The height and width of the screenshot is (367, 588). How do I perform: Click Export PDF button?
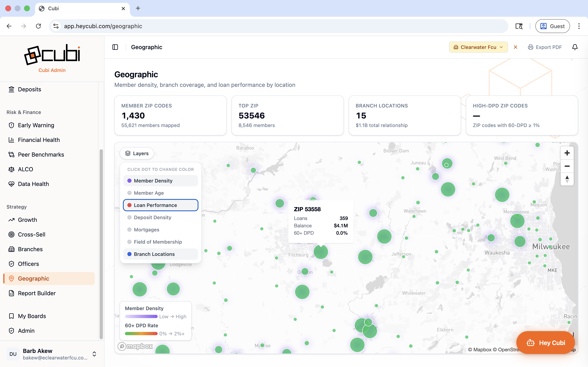(545, 47)
